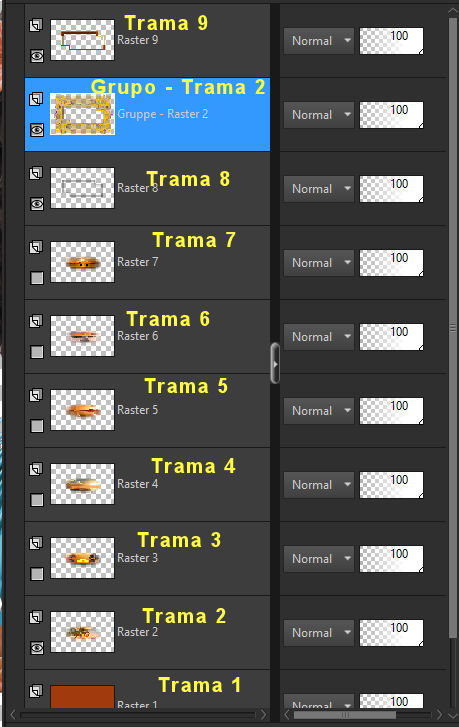459x727 pixels.
Task: Click the layer type icon of Raster 7
Action: [36, 247]
